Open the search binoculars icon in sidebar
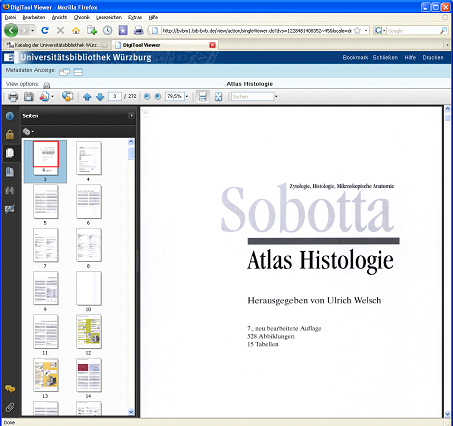 pos(10,191)
